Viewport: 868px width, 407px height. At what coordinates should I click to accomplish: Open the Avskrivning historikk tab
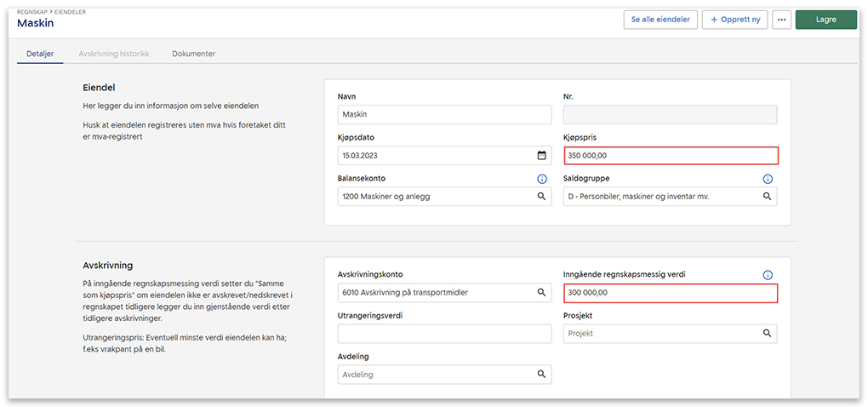coord(113,54)
